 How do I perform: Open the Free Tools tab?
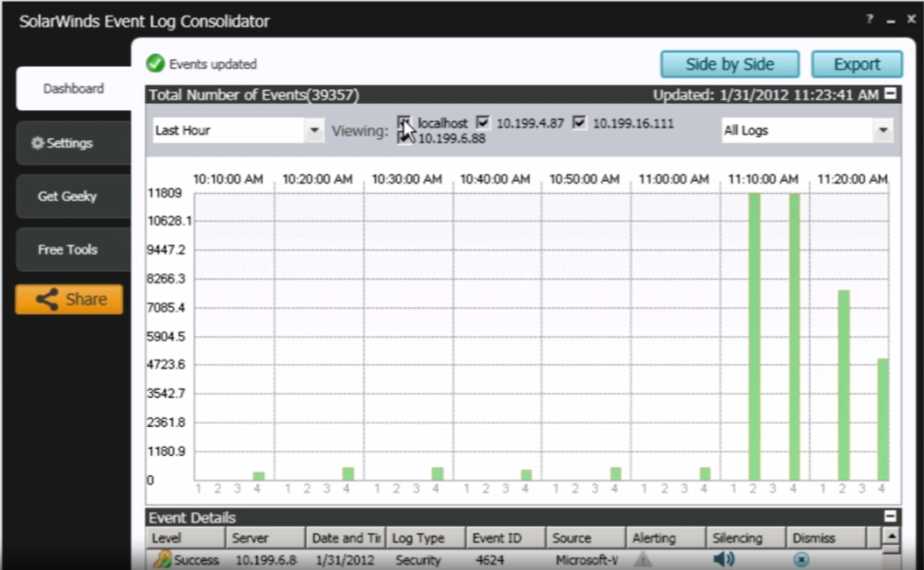73,249
